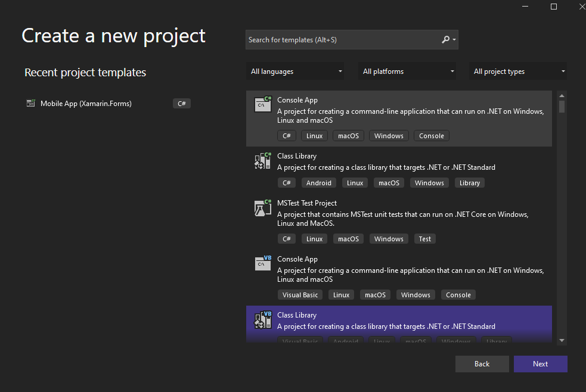
Task: Click the Test tag under MSTest Test Project
Action: pos(424,238)
